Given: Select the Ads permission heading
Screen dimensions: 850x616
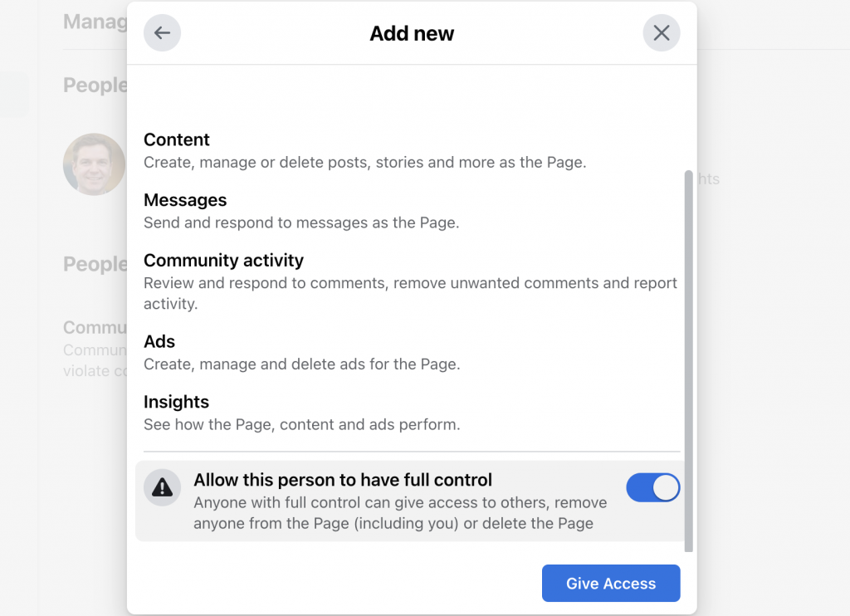Looking at the screenshot, I should [159, 341].
